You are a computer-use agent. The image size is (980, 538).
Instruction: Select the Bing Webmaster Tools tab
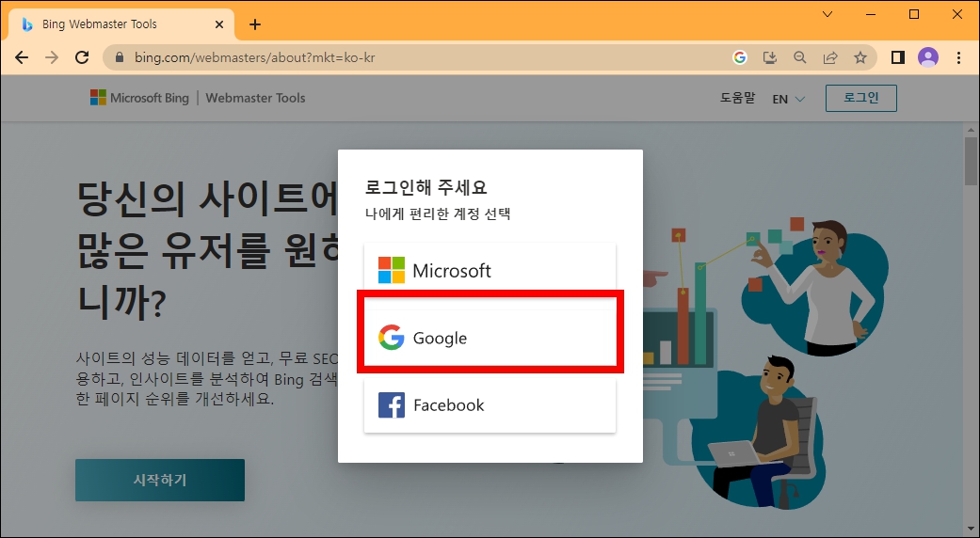121,24
